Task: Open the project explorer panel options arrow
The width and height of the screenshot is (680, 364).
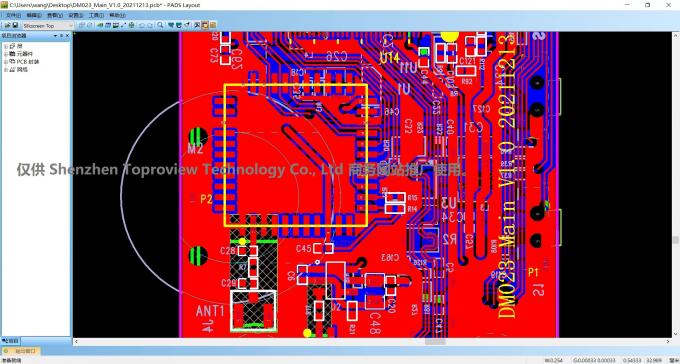Action: [56, 36]
